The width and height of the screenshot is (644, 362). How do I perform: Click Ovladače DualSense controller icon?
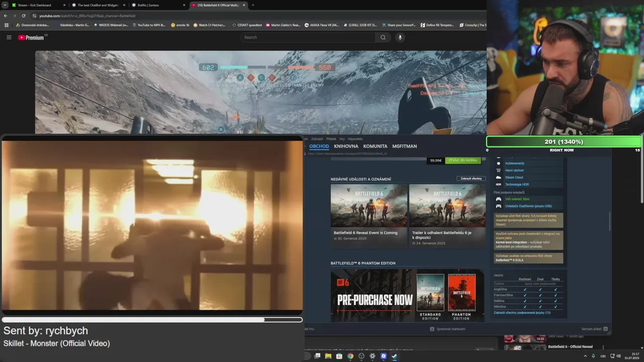pyautogui.click(x=499, y=206)
